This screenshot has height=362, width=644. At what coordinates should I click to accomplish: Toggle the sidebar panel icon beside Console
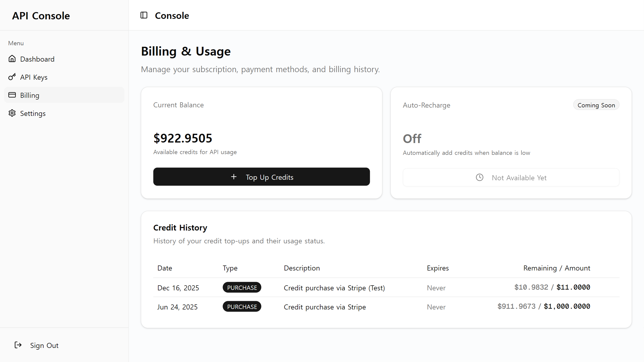144,15
